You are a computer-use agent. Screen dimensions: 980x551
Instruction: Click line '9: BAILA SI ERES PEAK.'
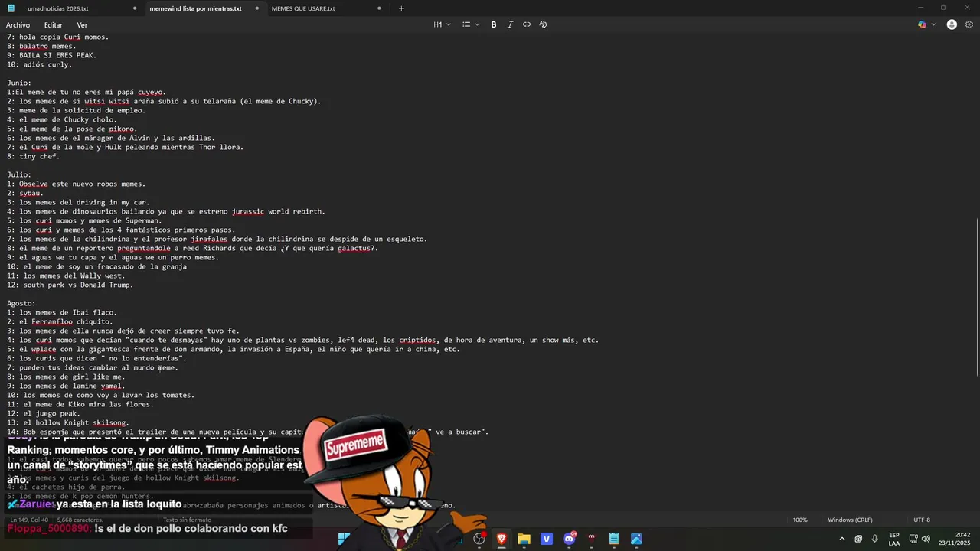pyautogui.click(x=52, y=55)
